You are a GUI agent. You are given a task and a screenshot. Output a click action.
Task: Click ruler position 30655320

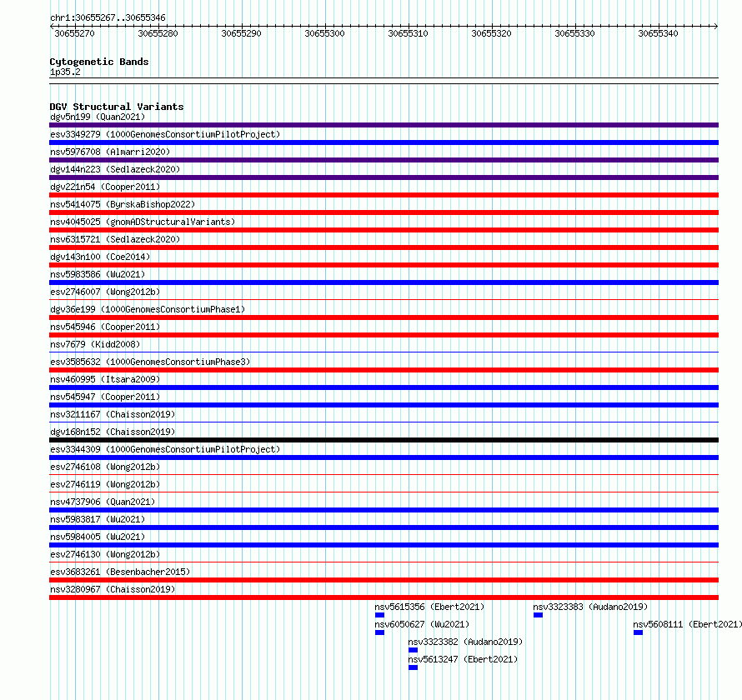(x=492, y=33)
